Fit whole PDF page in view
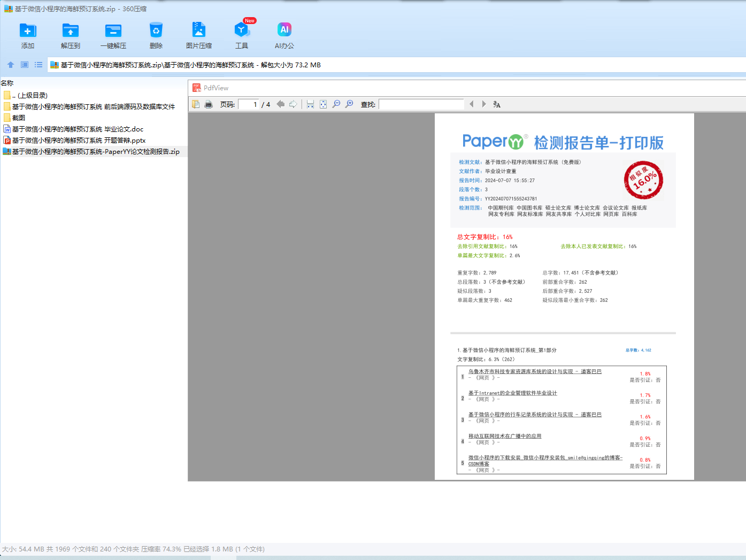The height and width of the screenshot is (560, 746). click(x=323, y=104)
